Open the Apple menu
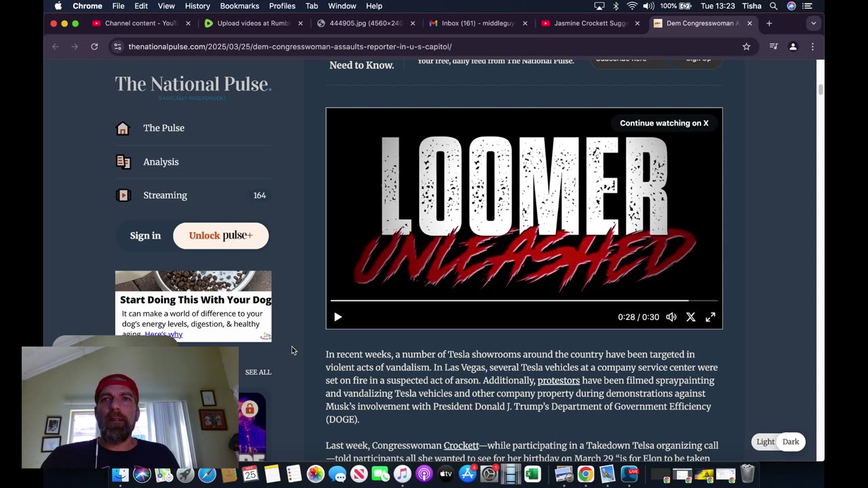Screen dimensions: 868x488 point(58,6)
